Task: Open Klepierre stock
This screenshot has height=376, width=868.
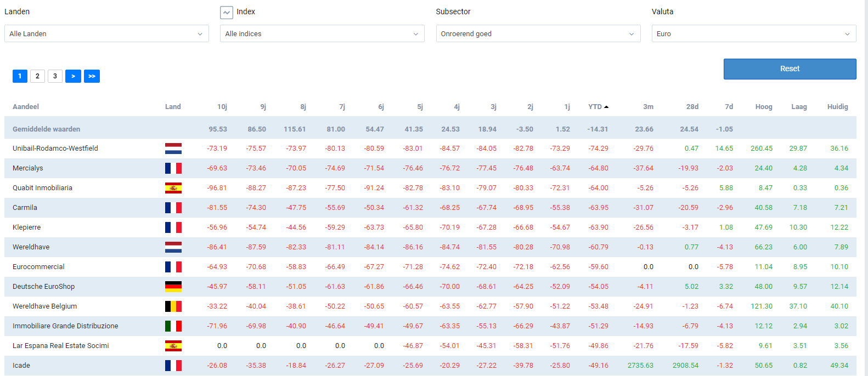Action: coord(26,227)
